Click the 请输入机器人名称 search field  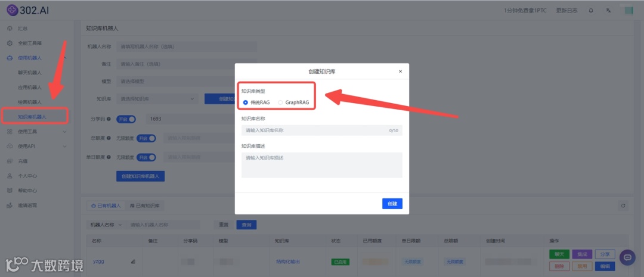tap(163, 225)
